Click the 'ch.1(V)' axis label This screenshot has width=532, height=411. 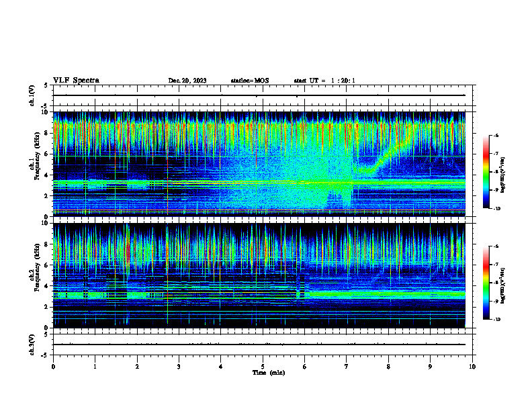point(32,95)
